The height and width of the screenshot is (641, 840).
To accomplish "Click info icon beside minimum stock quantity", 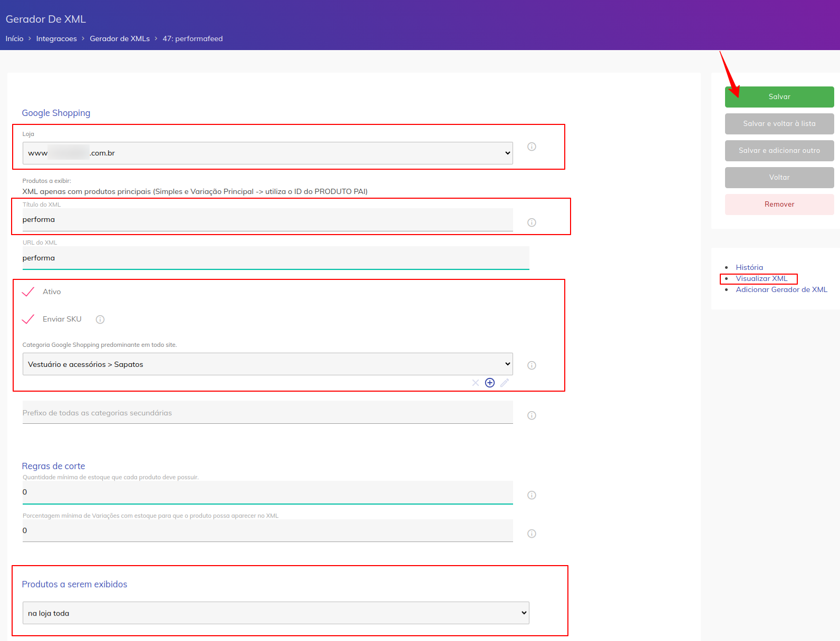I will 532,495.
